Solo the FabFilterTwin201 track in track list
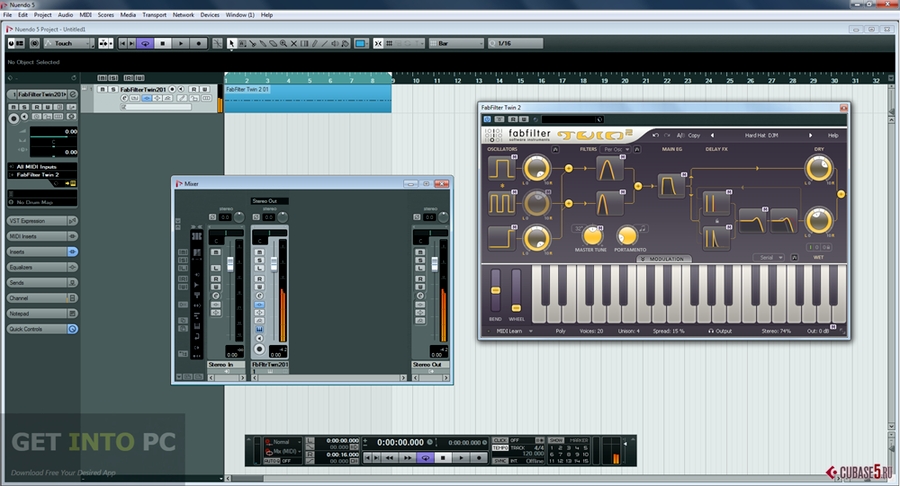Image resolution: width=900 pixels, height=486 pixels. click(x=113, y=90)
